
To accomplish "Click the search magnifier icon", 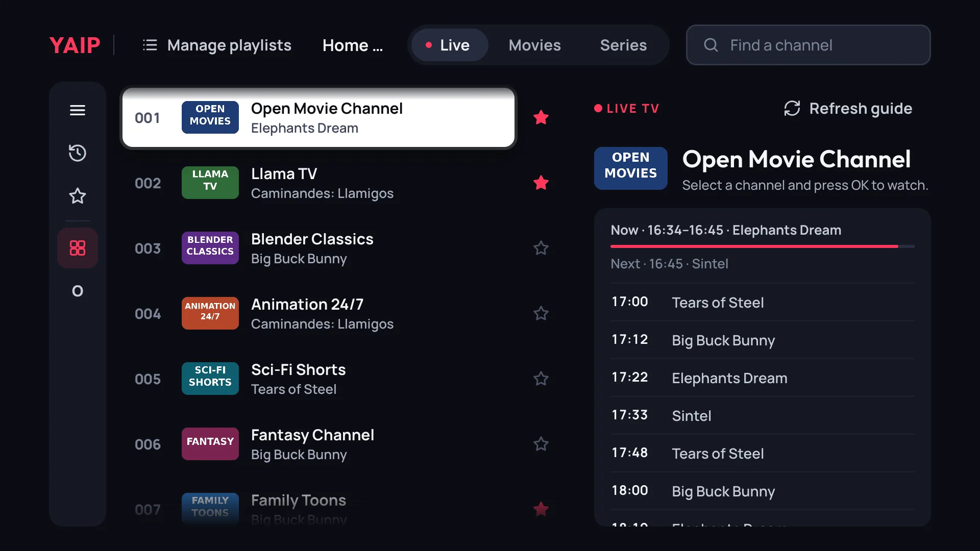I will point(711,45).
